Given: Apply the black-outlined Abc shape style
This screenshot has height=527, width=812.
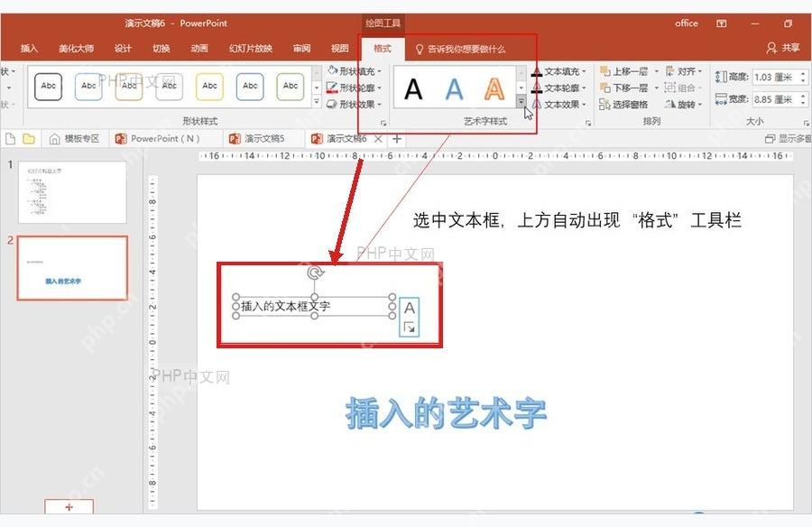Looking at the screenshot, I should tap(48, 87).
